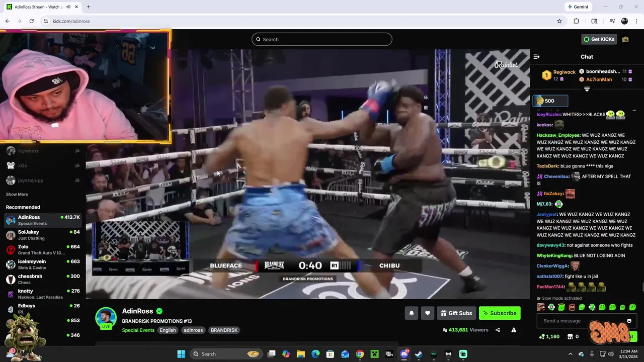Select the English tag

pyautogui.click(x=168, y=330)
